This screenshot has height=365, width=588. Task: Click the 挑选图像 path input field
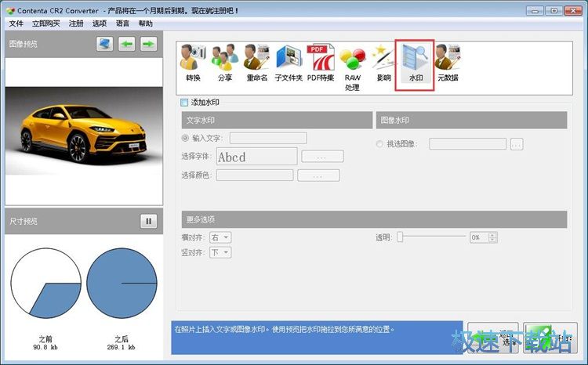467,144
